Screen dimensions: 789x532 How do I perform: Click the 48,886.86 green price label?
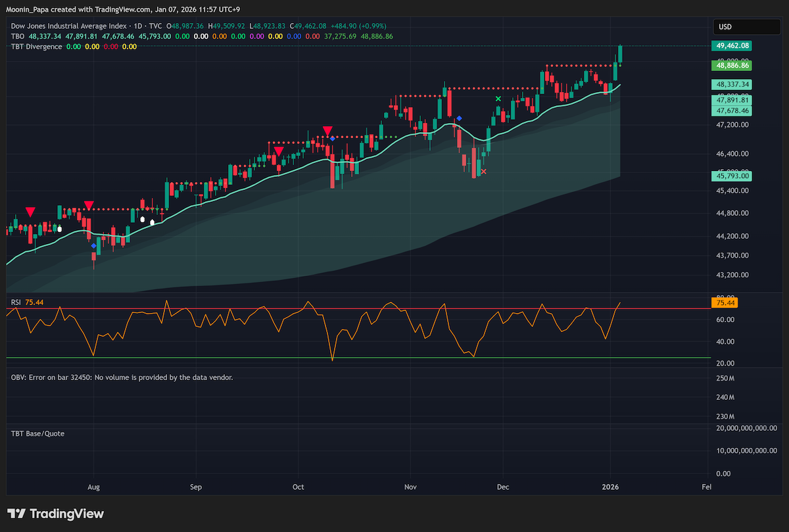point(733,66)
